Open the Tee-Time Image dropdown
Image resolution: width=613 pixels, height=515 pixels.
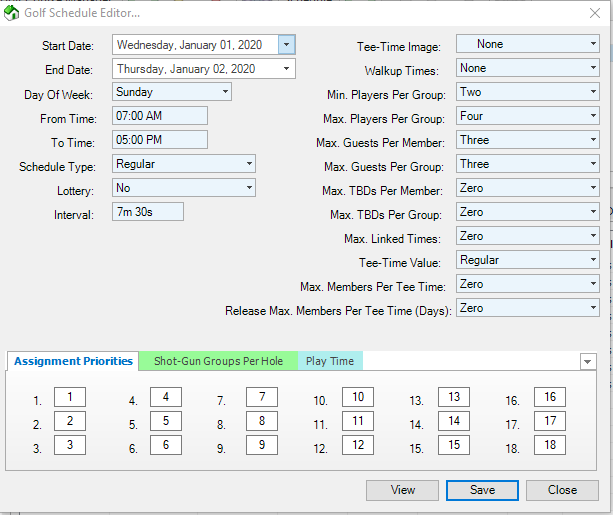(x=592, y=44)
